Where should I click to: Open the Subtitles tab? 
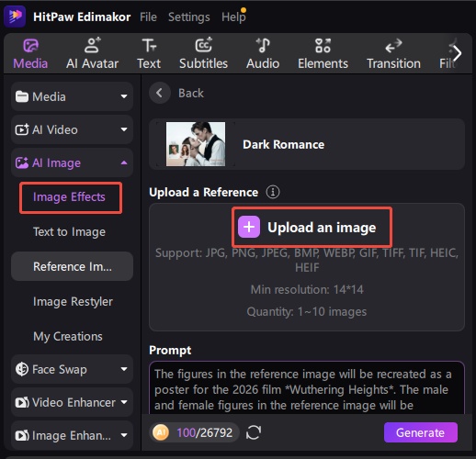[x=203, y=54]
